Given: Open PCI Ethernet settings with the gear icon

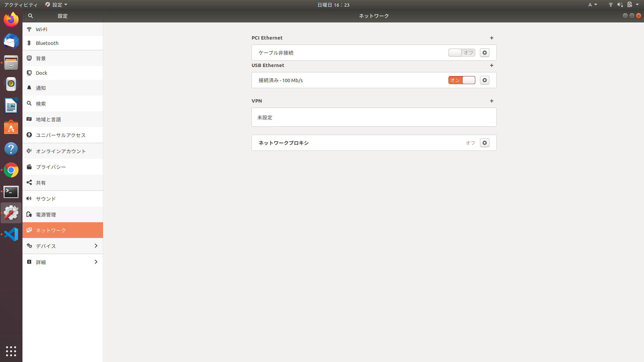Looking at the screenshot, I should [484, 53].
